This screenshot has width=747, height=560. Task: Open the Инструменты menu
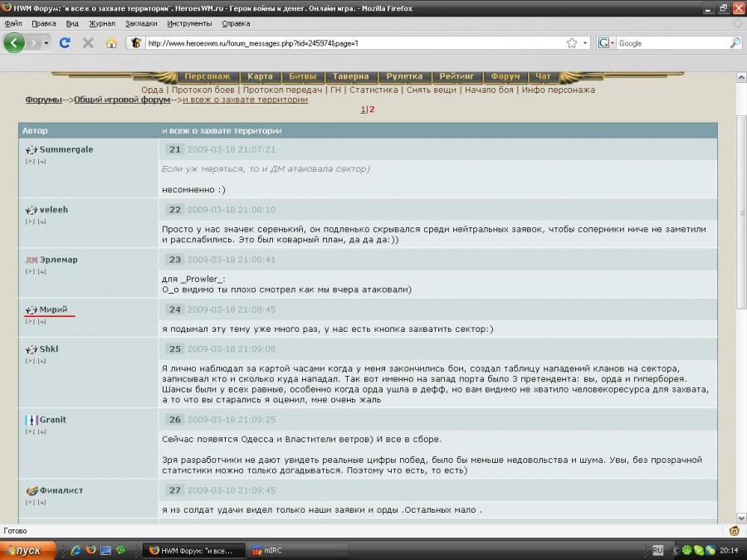(188, 24)
